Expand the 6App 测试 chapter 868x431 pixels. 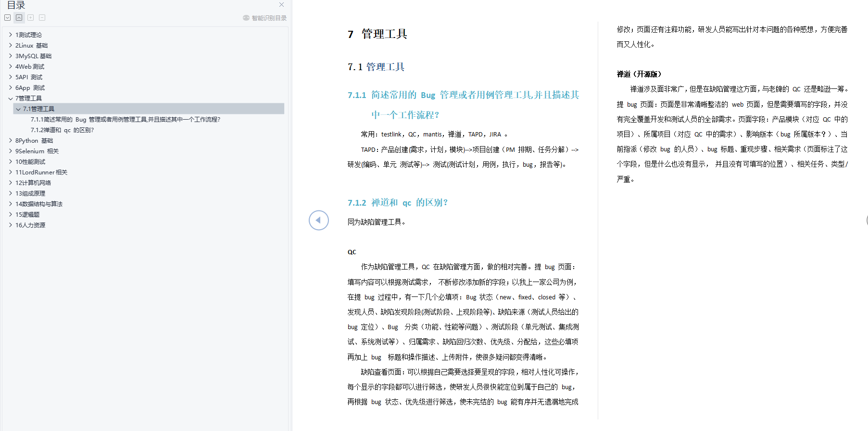[11, 87]
